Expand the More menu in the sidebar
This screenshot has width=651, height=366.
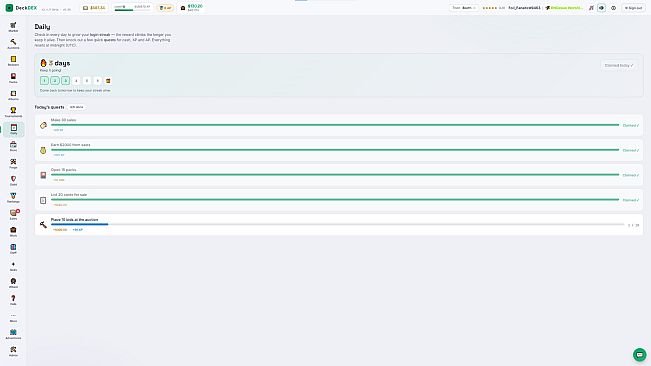click(x=13, y=317)
